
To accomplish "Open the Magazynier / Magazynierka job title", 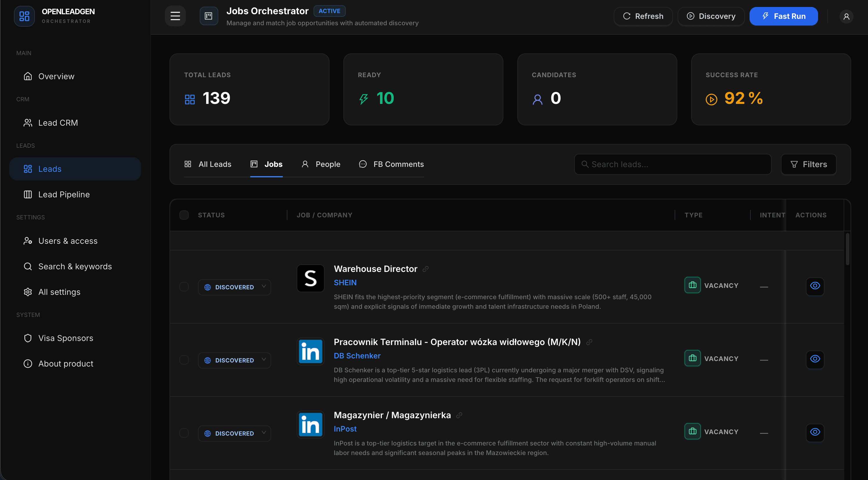I will click(x=392, y=415).
